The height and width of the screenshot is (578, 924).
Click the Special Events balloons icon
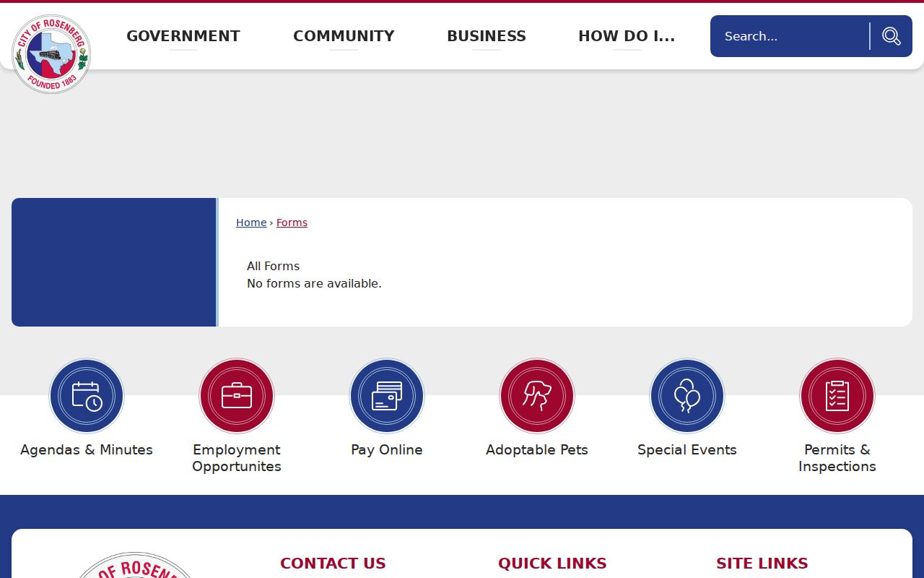click(687, 396)
